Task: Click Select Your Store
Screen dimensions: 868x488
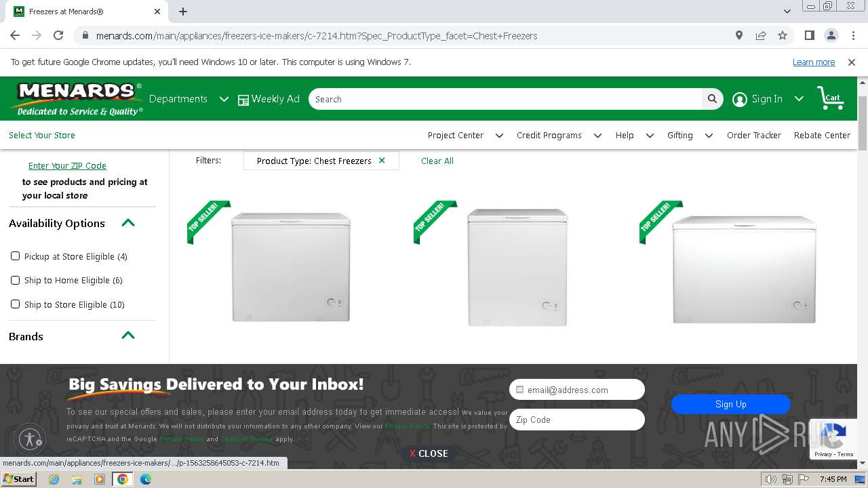Action: coord(42,136)
